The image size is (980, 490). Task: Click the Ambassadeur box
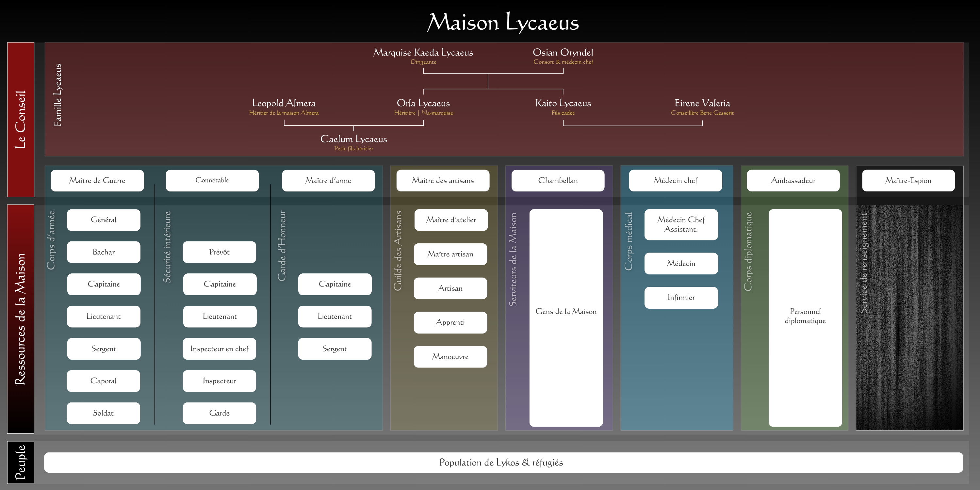[793, 180]
